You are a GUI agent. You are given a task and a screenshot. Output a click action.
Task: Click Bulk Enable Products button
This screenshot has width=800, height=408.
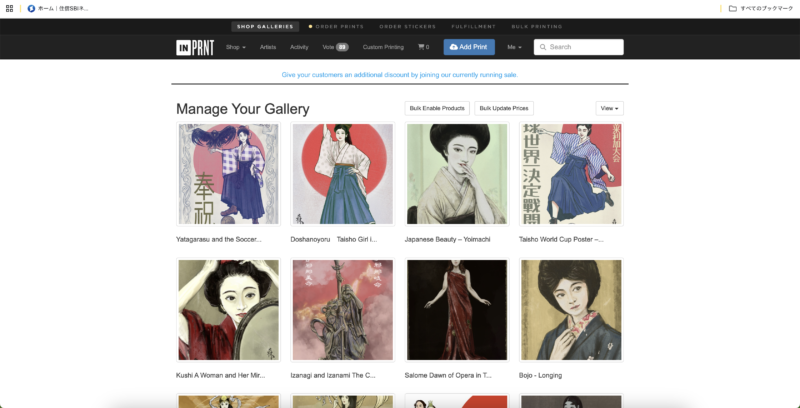coord(437,108)
